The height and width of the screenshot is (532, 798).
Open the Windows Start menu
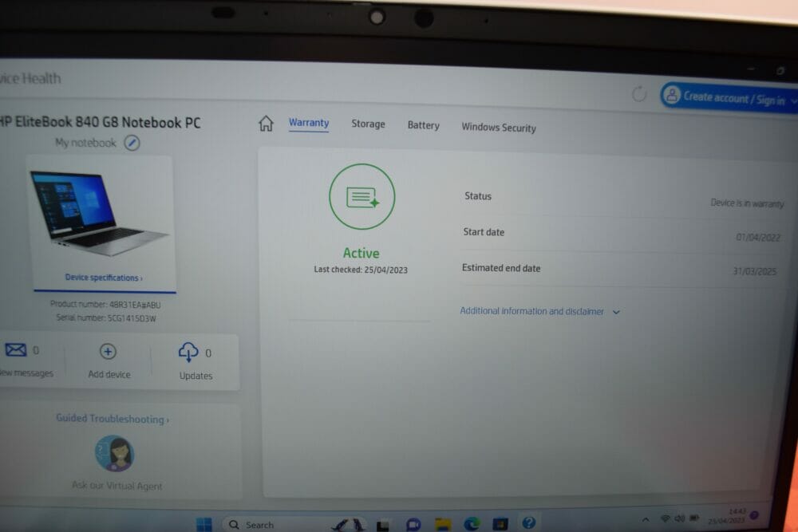pos(204,524)
